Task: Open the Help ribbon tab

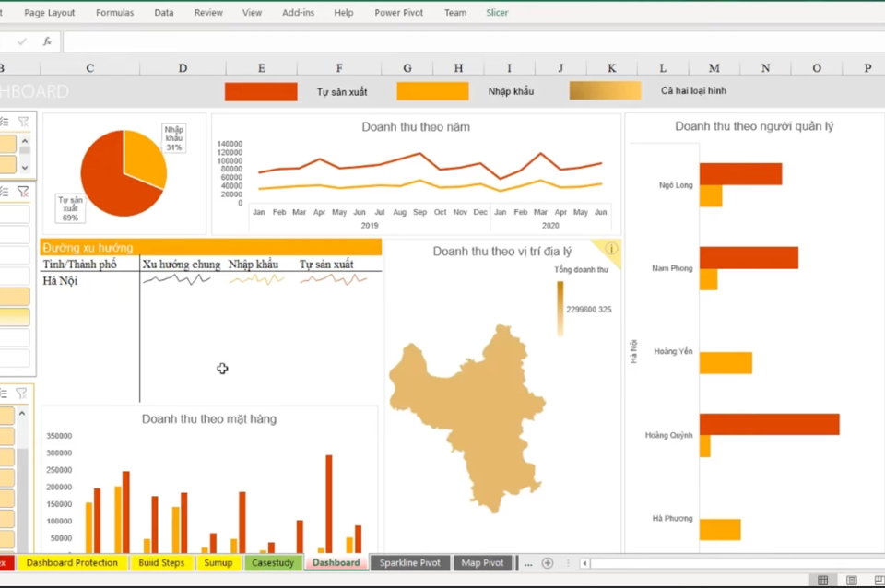Action: (343, 12)
